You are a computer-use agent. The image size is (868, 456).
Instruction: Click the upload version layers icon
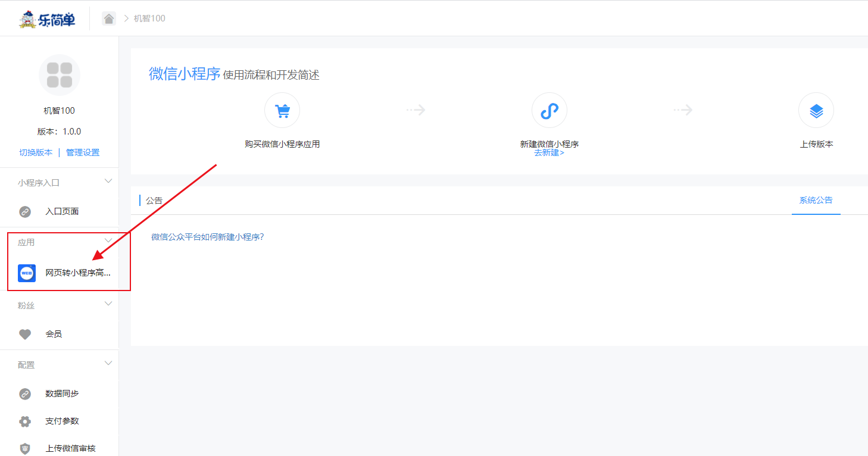(x=816, y=111)
